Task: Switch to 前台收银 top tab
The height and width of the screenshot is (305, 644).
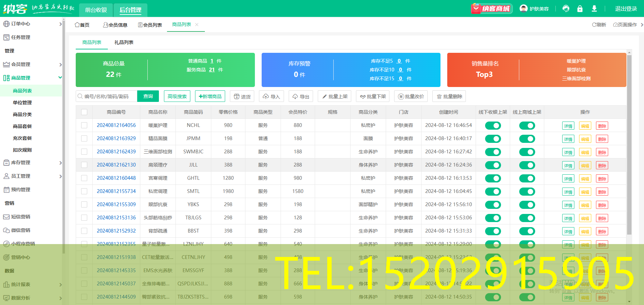Action: [96, 10]
